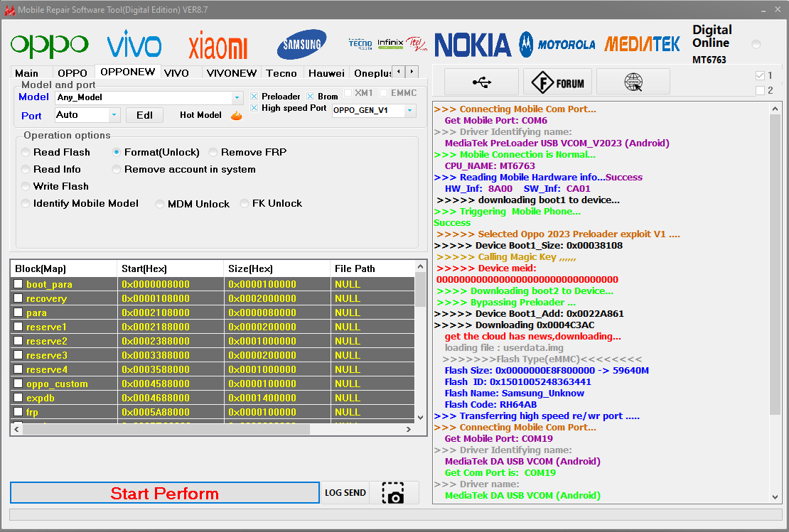The height and width of the screenshot is (532, 789).
Task: Click the Xiaomi brand logo
Action: (218, 45)
